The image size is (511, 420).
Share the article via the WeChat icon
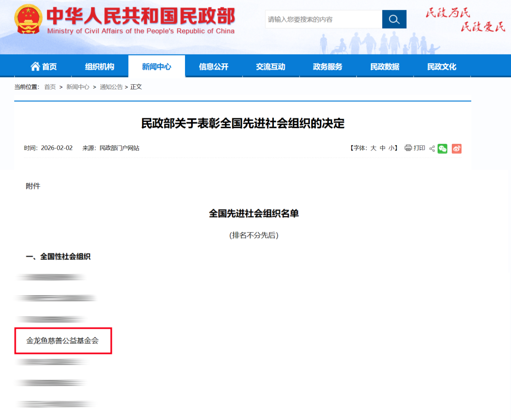coord(442,148)
